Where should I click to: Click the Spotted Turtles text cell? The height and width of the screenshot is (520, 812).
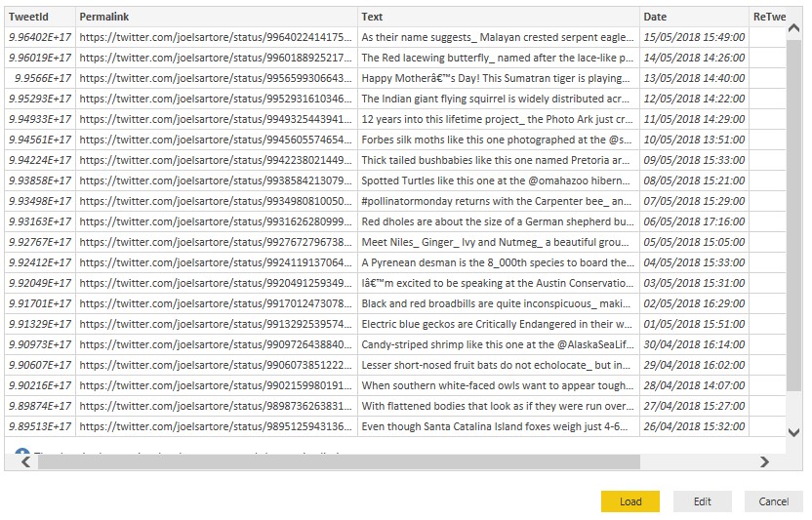(498, 180)
